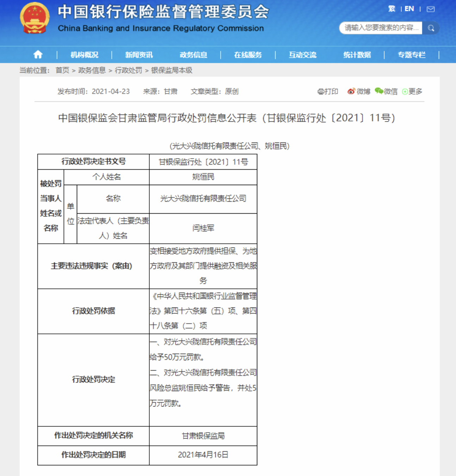Open the 政务信息 navigation menu
The image size is (456, 476).
coord(193,55)
